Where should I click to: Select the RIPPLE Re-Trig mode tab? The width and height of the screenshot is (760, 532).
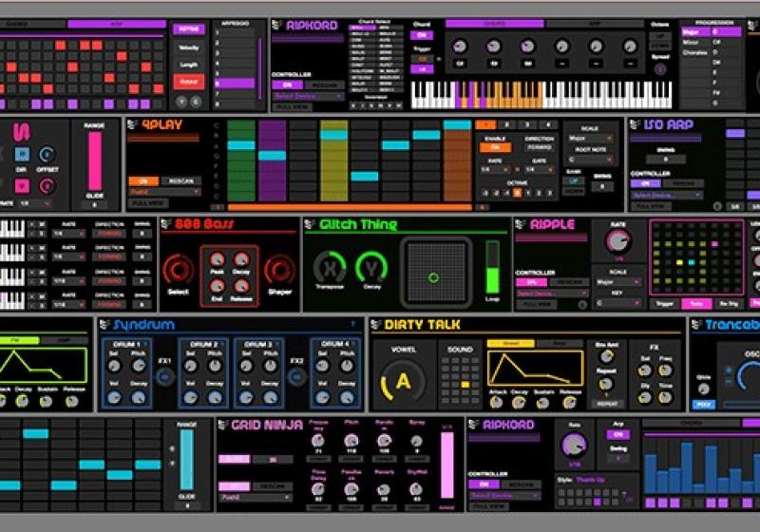click(729, 304)
